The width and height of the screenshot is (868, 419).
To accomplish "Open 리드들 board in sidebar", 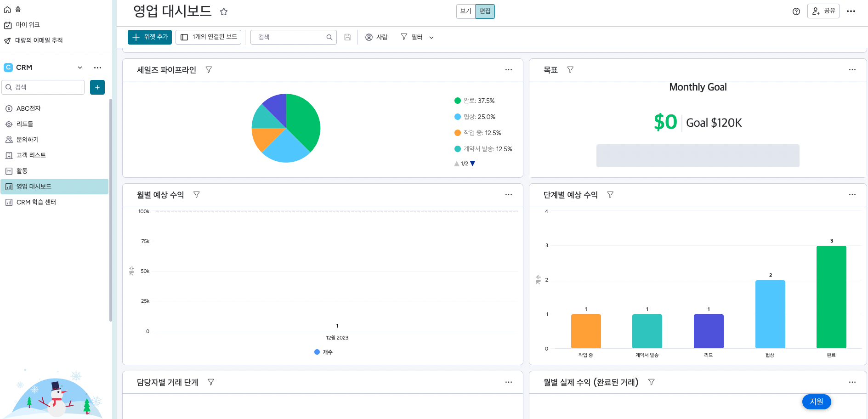I will point(25,124).
